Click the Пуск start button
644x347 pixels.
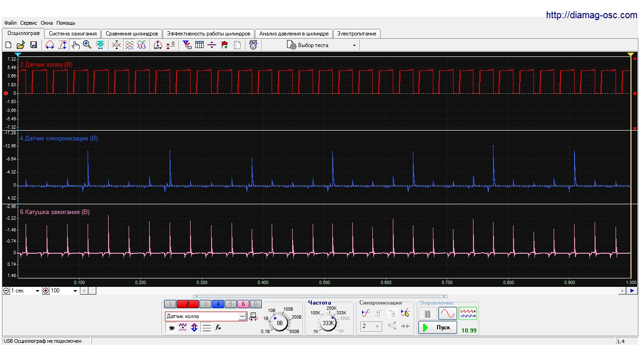(x=438, y=327)
